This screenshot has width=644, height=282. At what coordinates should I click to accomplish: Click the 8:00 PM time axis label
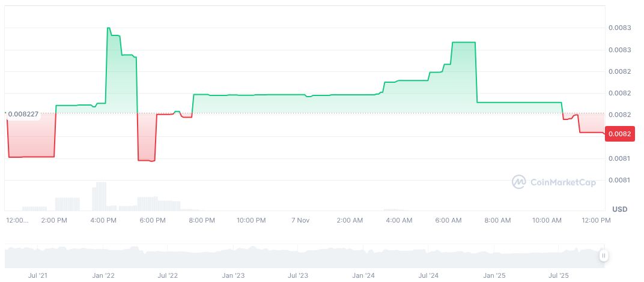click(x=202, y=220)
